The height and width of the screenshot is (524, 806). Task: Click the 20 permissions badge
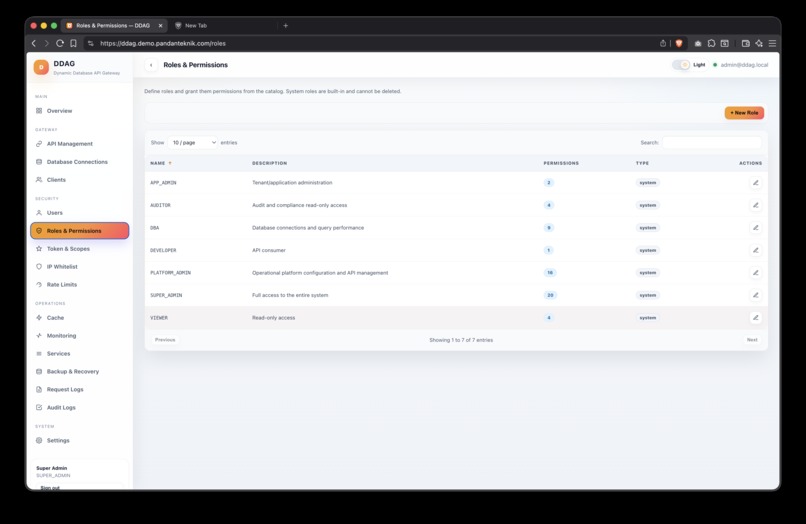coord(550,295)
